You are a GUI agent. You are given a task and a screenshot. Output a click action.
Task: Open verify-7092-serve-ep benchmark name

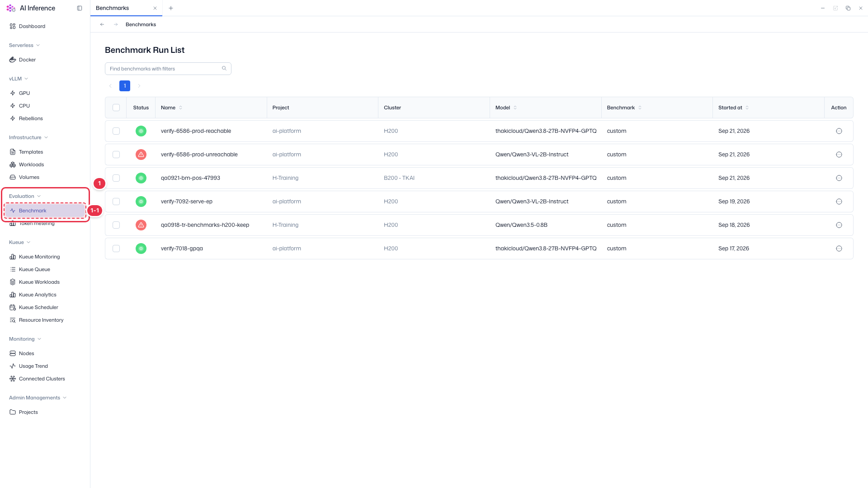[187, 202]
